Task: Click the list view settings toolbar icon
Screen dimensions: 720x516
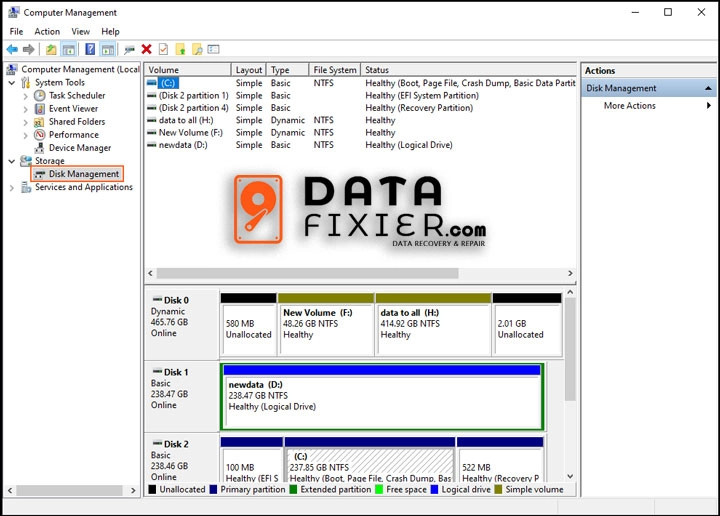Action: pyautogui.click(x=214, y=49)
